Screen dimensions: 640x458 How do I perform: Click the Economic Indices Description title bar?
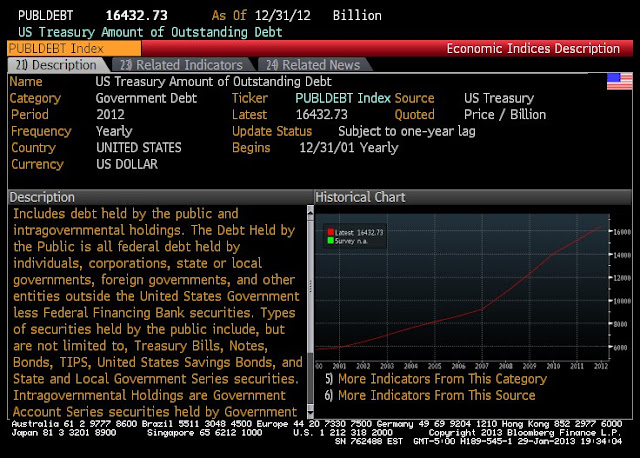(x=387, y=49)
